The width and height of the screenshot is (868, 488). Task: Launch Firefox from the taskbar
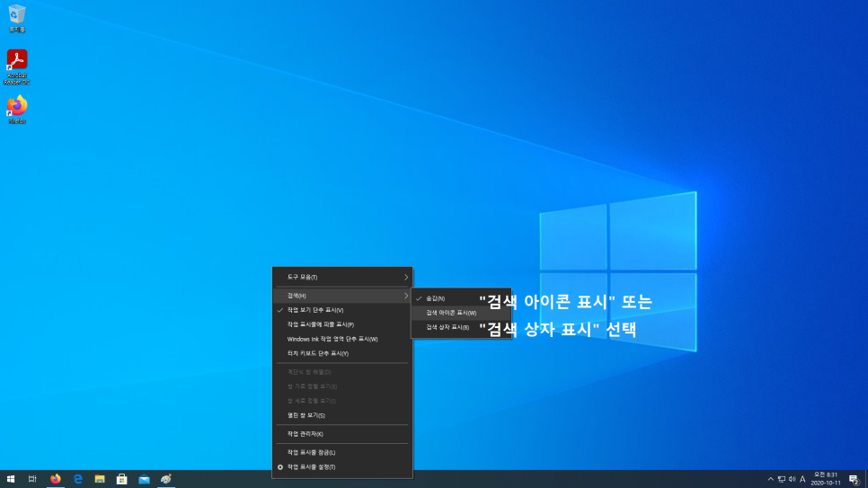click(x=56, y=479)
